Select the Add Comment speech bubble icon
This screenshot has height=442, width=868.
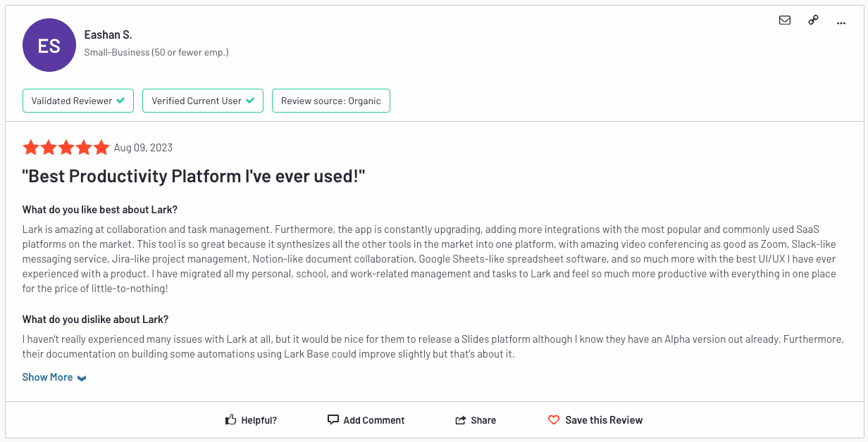coord(333,419)
